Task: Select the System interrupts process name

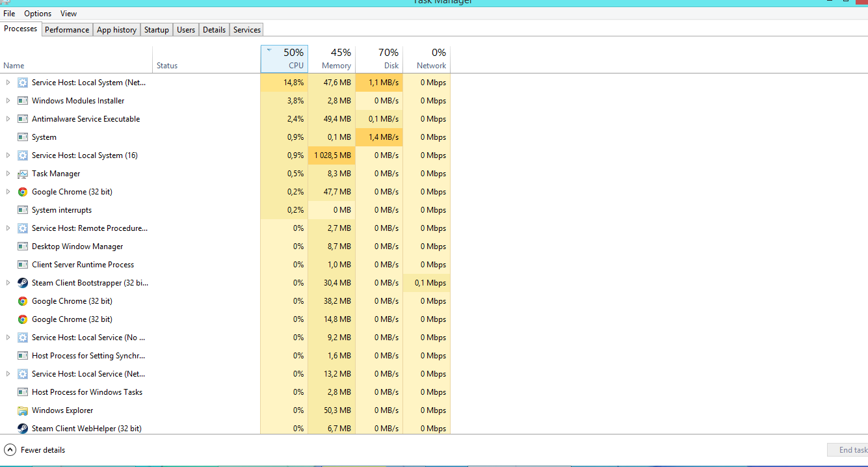Action: tap(62, 210)
